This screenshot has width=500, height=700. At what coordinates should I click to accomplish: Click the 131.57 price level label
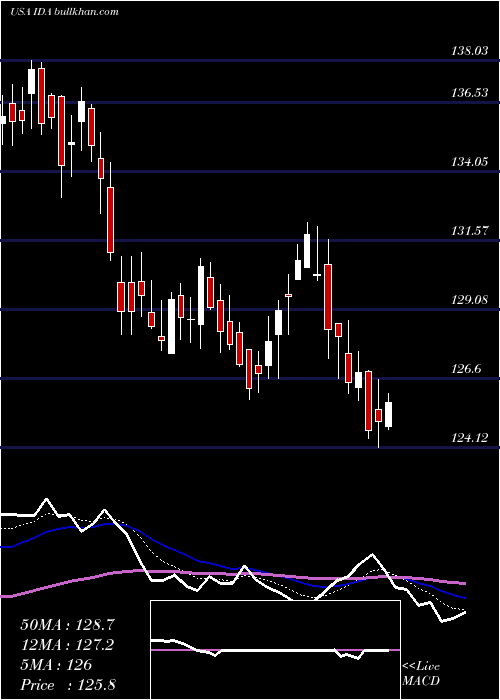click(470, 231)
